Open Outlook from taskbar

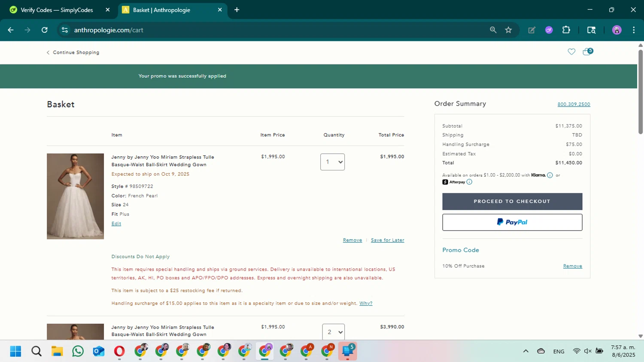pyautogui.click(x=99, y=351)
